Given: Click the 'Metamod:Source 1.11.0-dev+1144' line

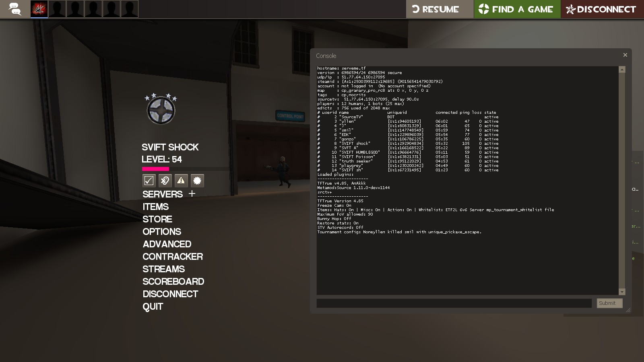Looking at the screenshot, I should click(353, 188).
